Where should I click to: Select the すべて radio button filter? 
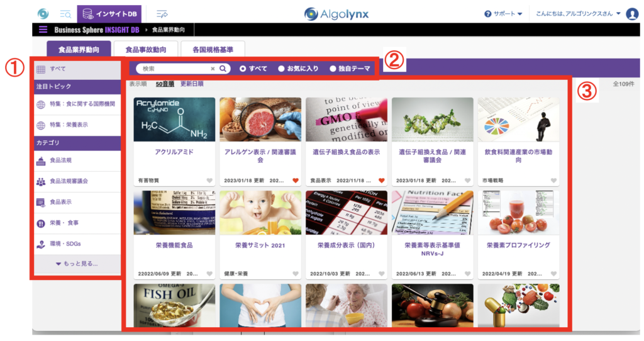(x=243, y=69)
